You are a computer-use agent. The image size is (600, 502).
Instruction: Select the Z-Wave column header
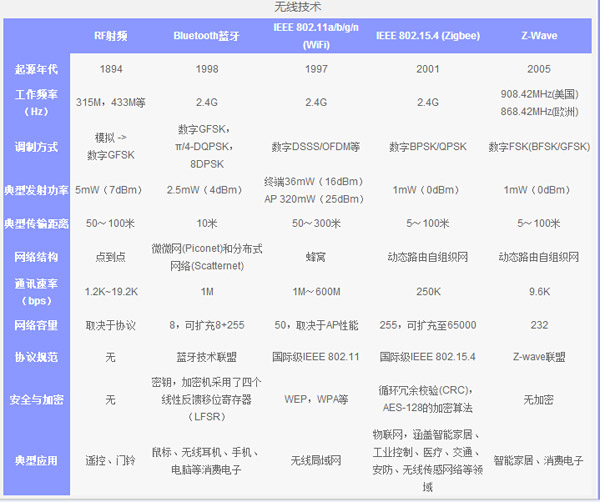click(x=538, y=37)
